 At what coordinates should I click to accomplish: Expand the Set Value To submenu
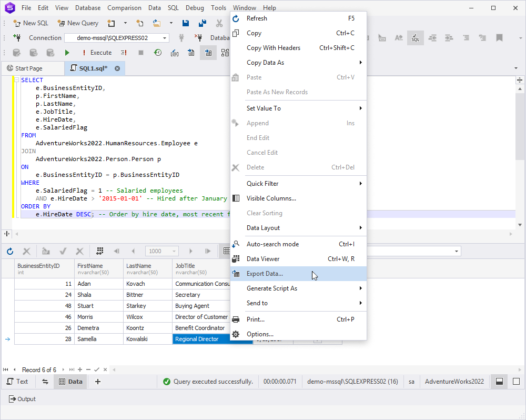[299, 108]
